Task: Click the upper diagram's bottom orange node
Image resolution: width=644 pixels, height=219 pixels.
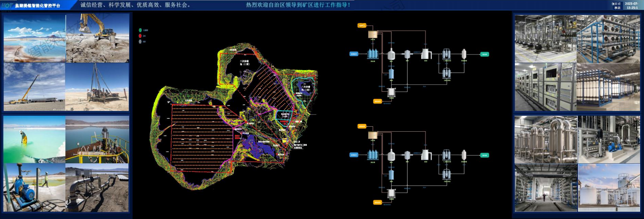Action: [377, 101]
